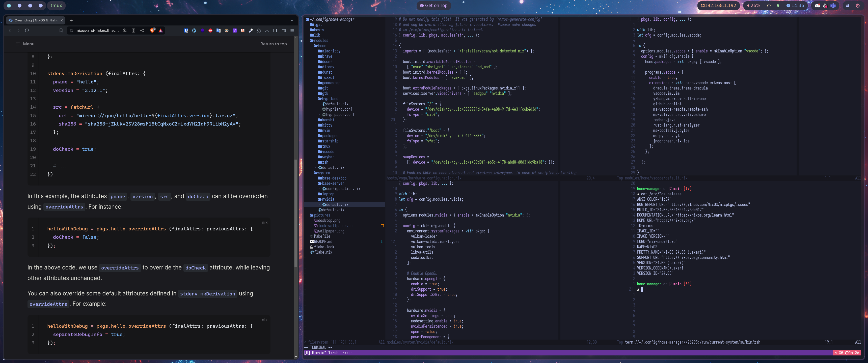Open the Brave Rewards triangle icon
This screenshot has height=363, width=868.
tap(161, 30)
